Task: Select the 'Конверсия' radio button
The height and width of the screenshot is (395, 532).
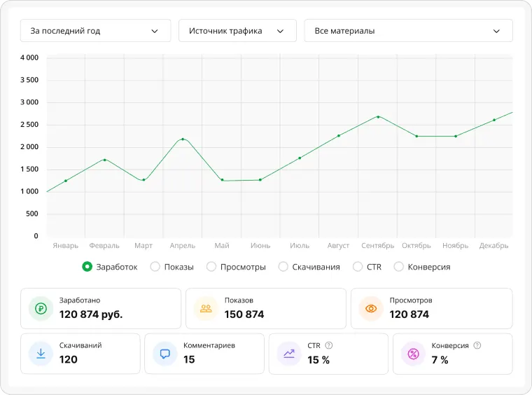Action: (399, 267)
